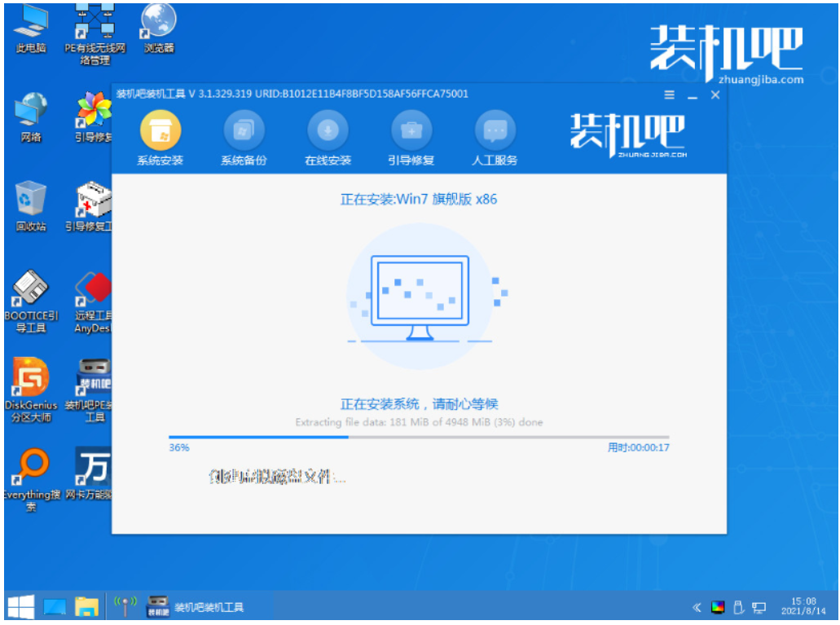Open 网卡万能驱动 desktop shortcut

tap(90, 473)
